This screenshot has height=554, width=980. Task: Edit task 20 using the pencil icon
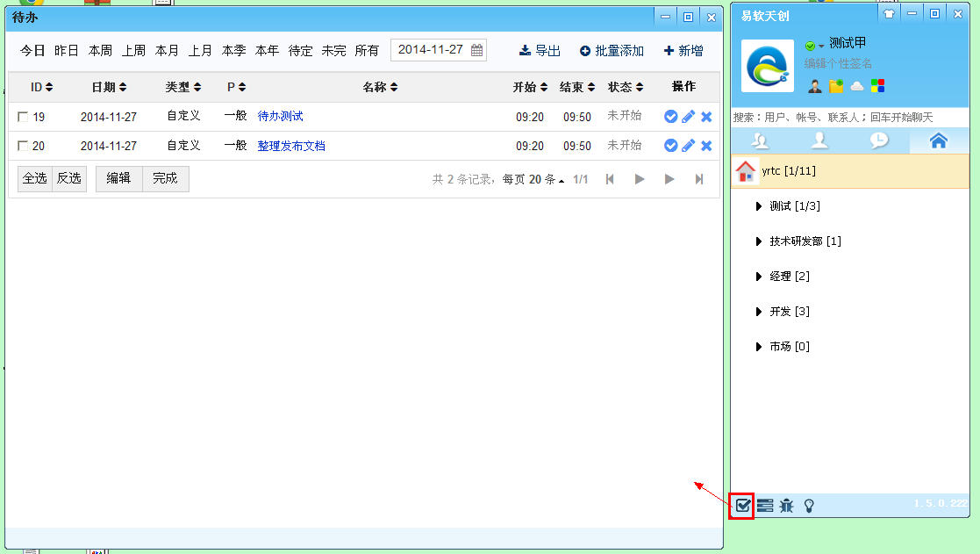click(x=689, y=146)
